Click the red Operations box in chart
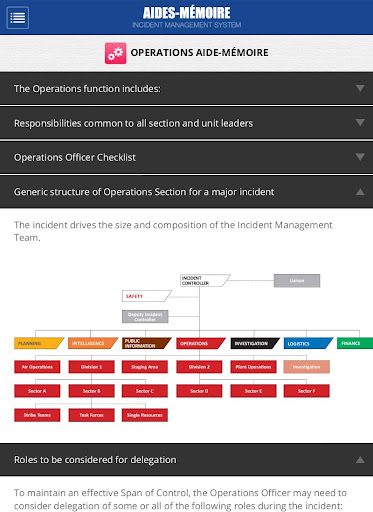Viewport: 373px width, 512px height. (201, 343)
